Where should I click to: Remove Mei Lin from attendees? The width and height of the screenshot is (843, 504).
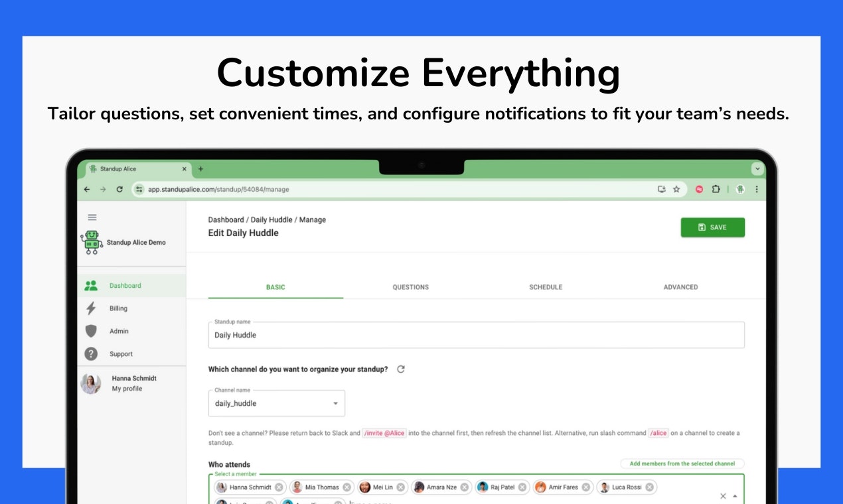coord(400,487)
